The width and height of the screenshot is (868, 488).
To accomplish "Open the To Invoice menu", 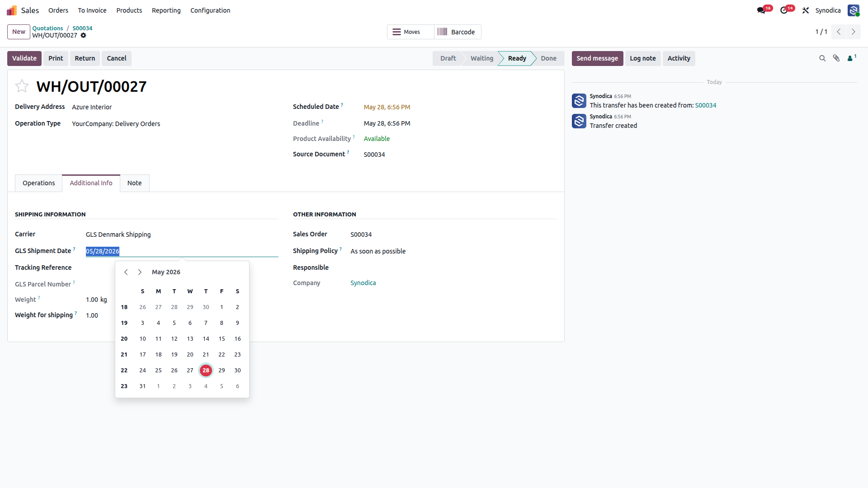I will tap(92, 10).
